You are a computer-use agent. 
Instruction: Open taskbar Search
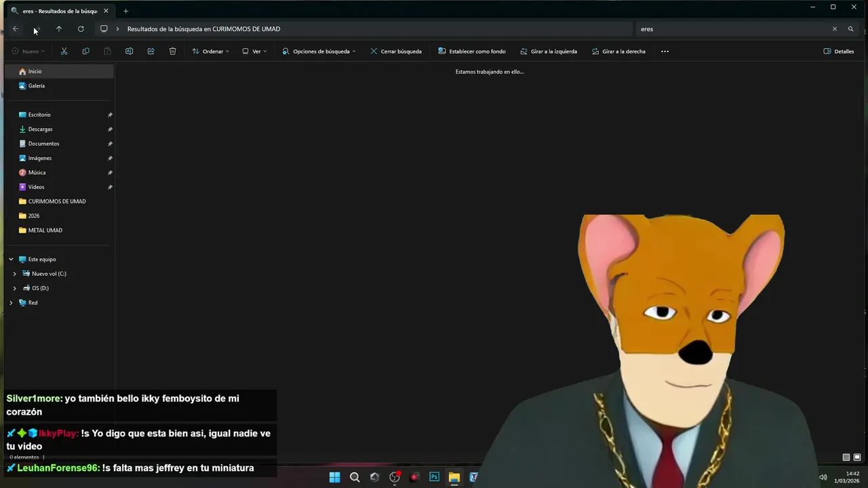pos(355,477)
